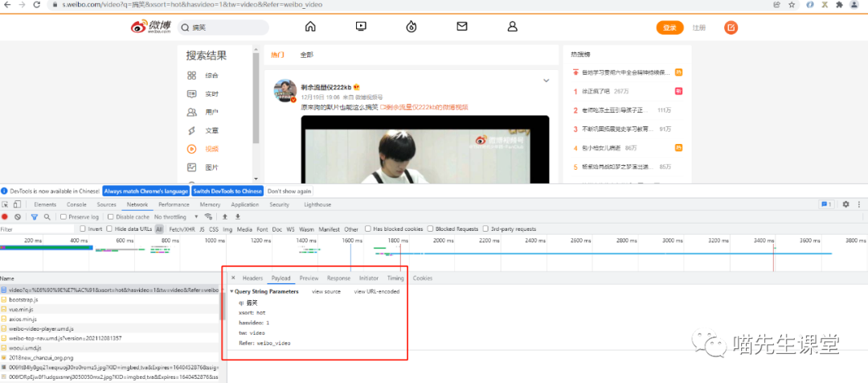Viewport: 868px width, 383px height.
Task: Select the 全部 results tab
Action: click(x=307, y=55)
